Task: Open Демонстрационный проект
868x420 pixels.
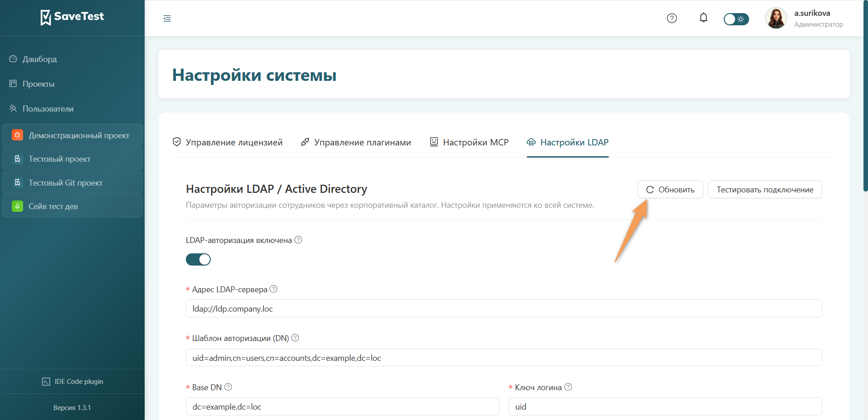Action: point(72,135)
